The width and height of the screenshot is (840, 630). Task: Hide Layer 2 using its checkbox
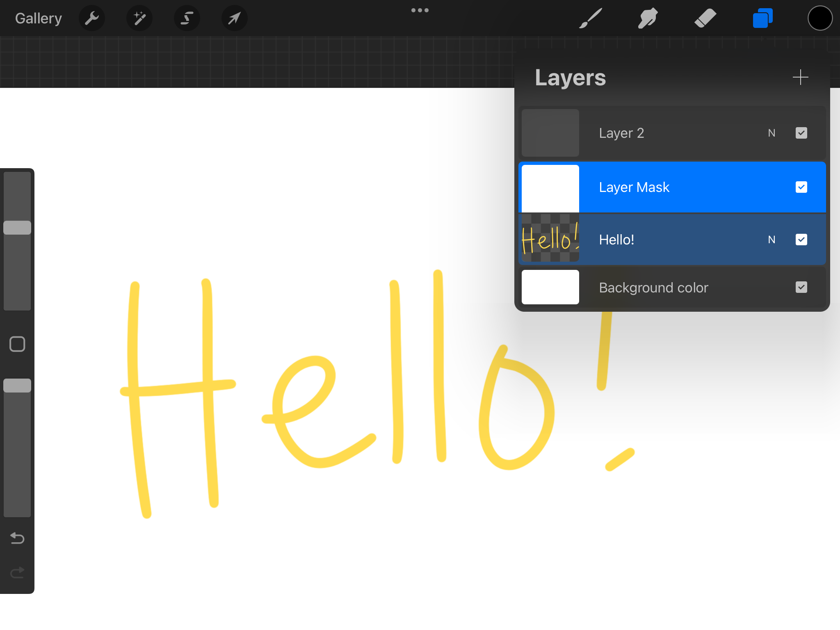coord(801,133)
